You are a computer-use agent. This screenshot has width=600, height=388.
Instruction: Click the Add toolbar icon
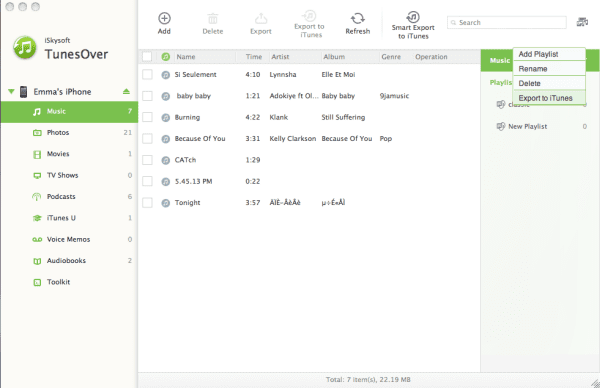point(164,18)
